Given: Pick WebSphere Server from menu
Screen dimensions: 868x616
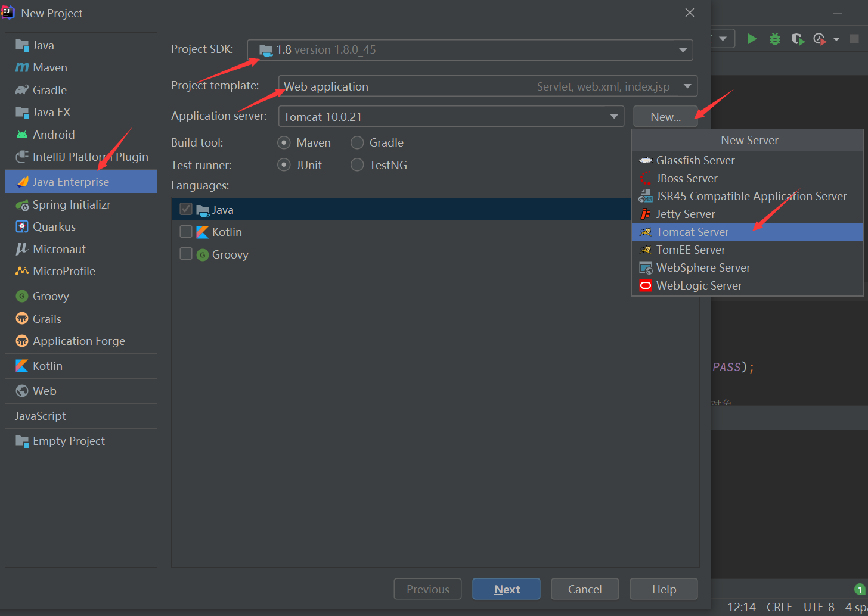Looking at the screenshot, I should [x=747, y=267].
